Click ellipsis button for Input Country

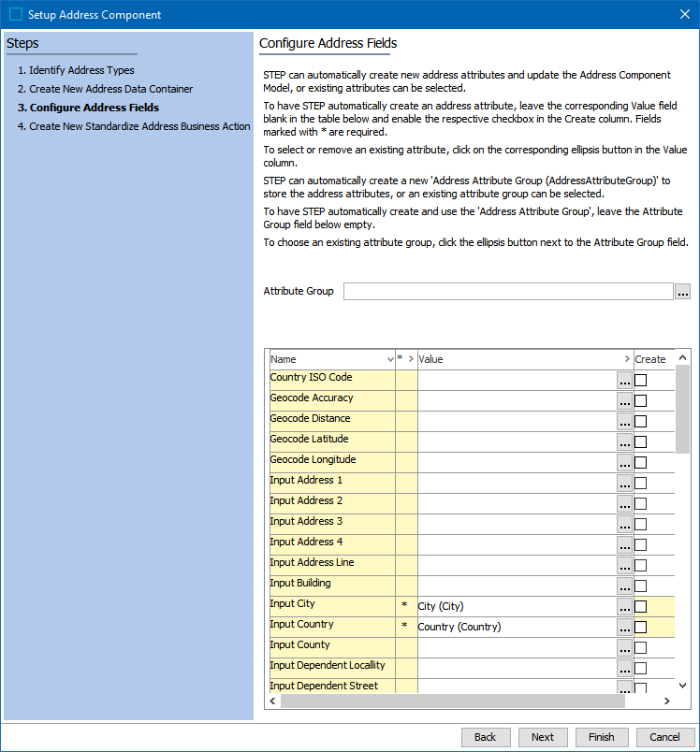[625, 628]
